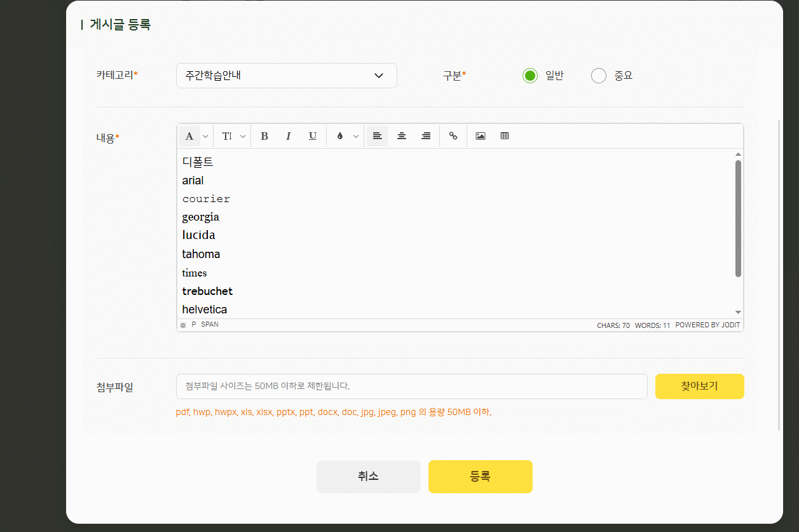
Task: Expand the font family dropdown arrow
Action: tap(205, 136)
